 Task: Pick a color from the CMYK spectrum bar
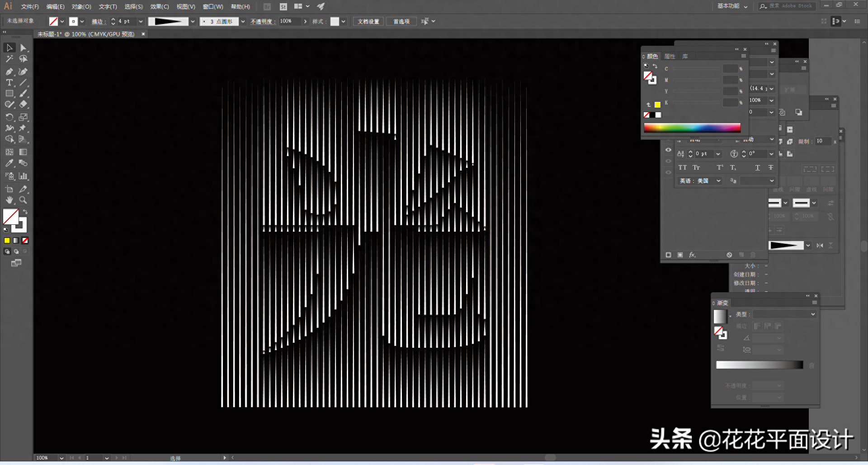click(692, 128)
